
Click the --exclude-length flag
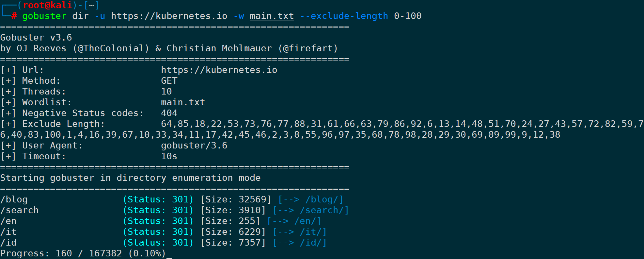pos(344,16)
